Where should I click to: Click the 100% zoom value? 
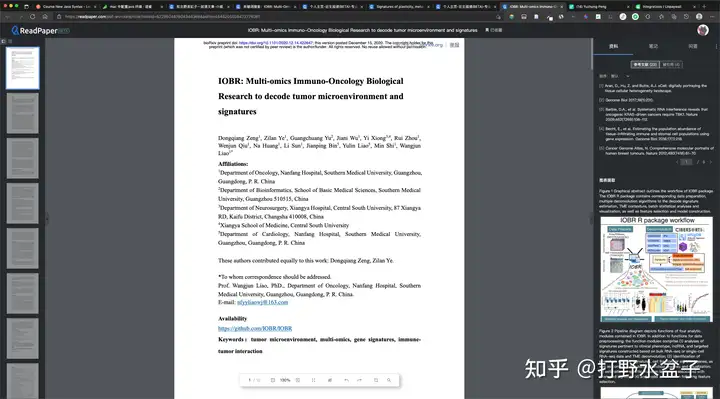[x=285, y=380]
